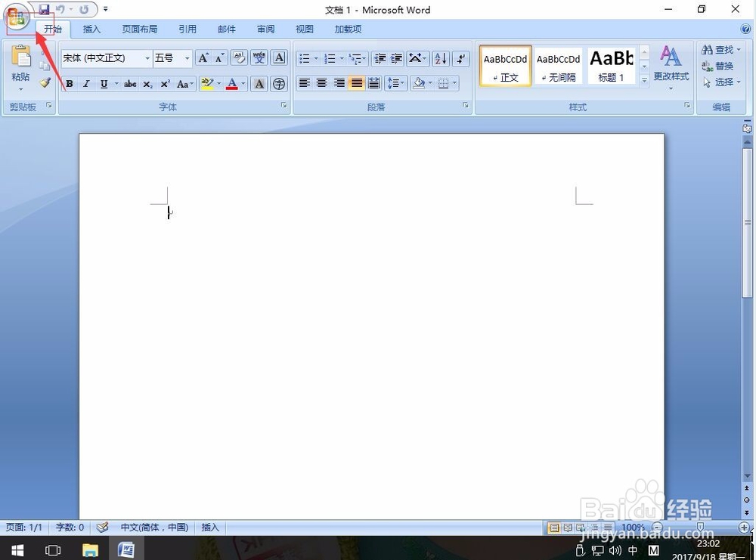Apply strikethrough (abc) formatting
Image resolution: width=756 pixels, height=560 pixels.
pos(130,84)
